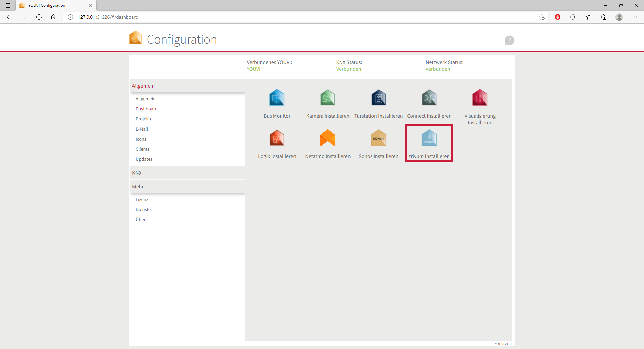The image size is (644, 349).
Task: Expand the KNX section
Action: tap(187, 173)
